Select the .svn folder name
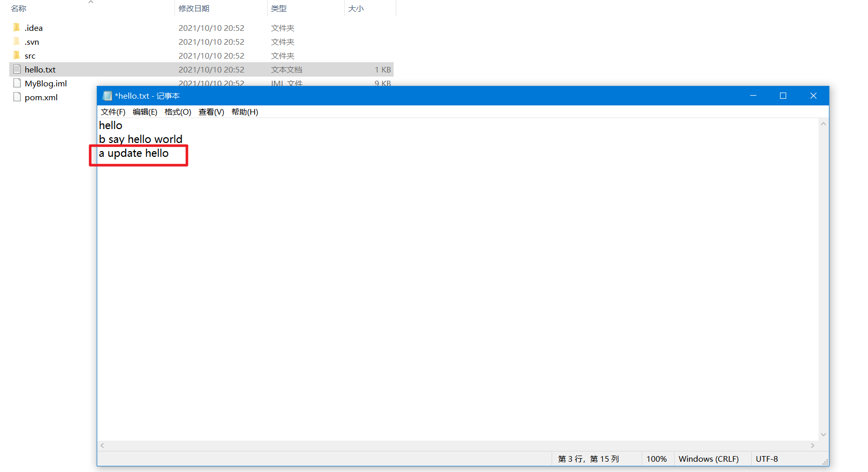868x472 pixels. (x=32, y=42)
